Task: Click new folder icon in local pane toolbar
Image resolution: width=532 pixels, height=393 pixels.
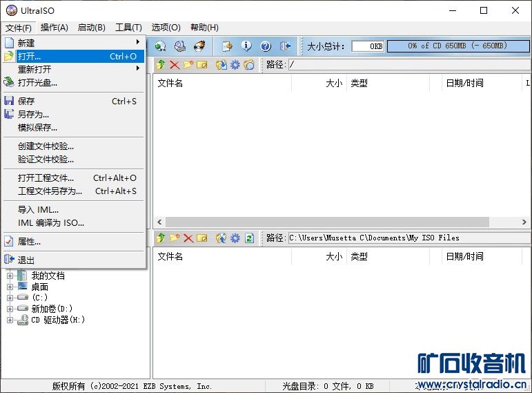Action: 175,238
